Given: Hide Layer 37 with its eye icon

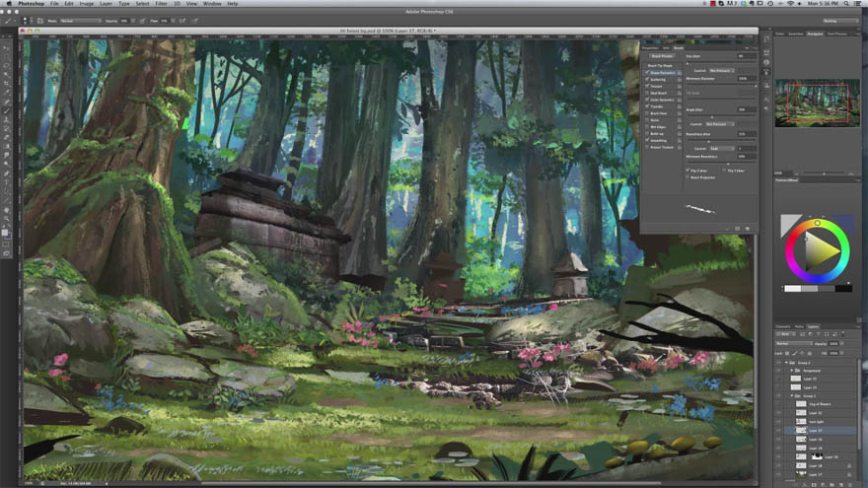Looking at the screenshot, I should [778, 431].
